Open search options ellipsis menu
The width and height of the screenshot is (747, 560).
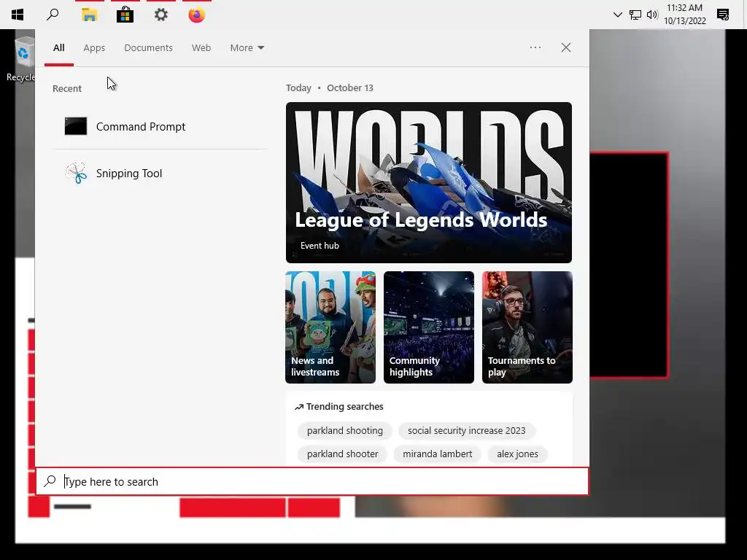click(x=535, y=47)
